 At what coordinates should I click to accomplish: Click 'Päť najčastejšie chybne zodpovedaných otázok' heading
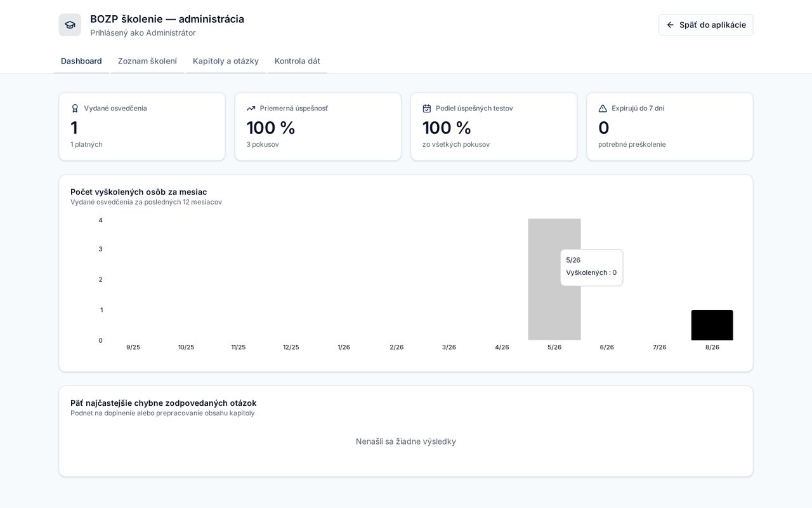point(164,403)
